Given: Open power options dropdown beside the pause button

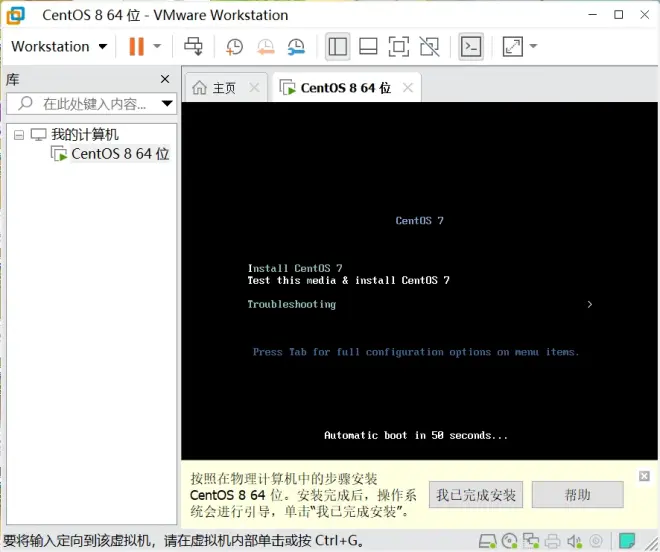Looking at the screenshot, I should click(x=157, y=46).
